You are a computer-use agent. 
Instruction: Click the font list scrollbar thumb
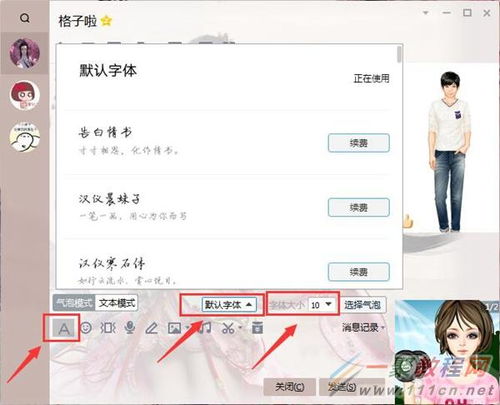click(x=399, y=54)
